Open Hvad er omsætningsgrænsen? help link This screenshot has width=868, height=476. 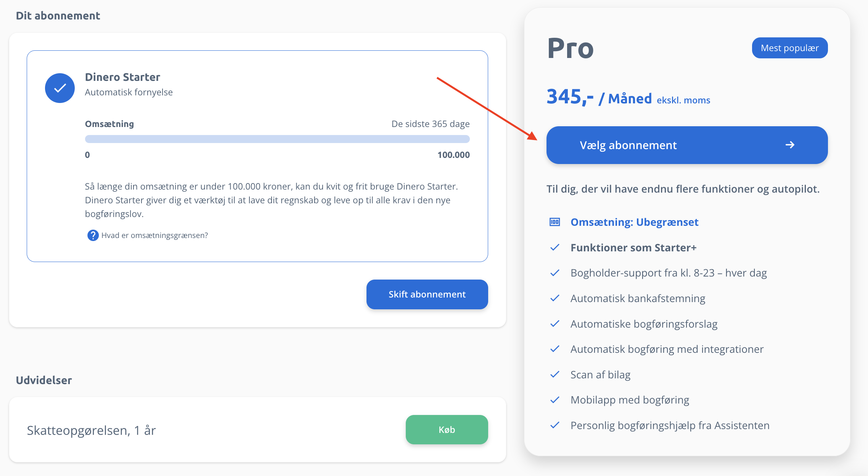click(x=154, y=235)
